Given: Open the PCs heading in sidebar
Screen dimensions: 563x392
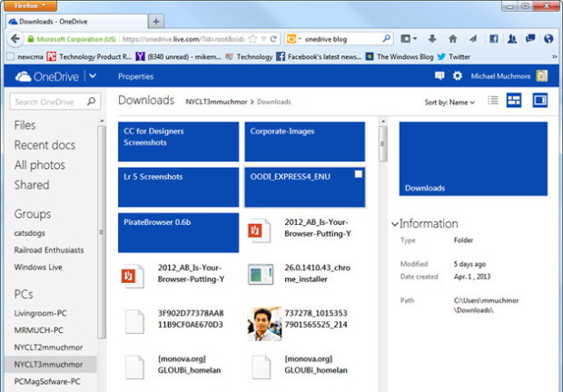Looking at the screenshot, I should coord(24,294).
